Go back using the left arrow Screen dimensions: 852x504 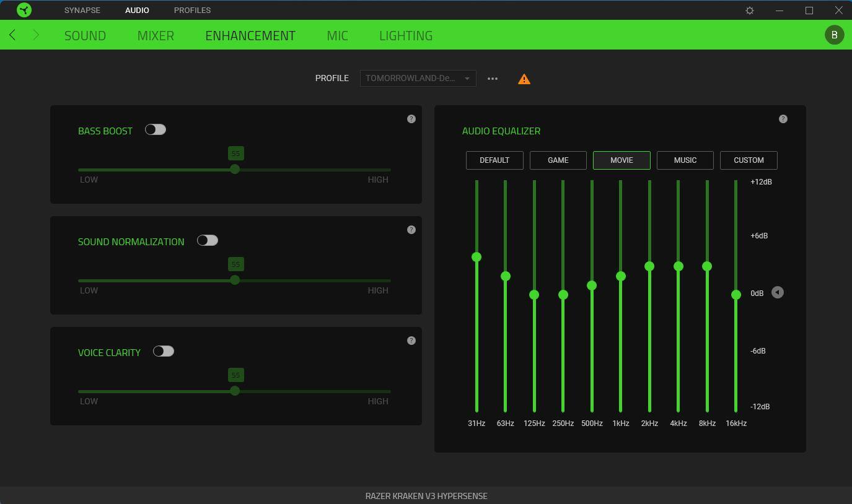(x=12, y=35)
